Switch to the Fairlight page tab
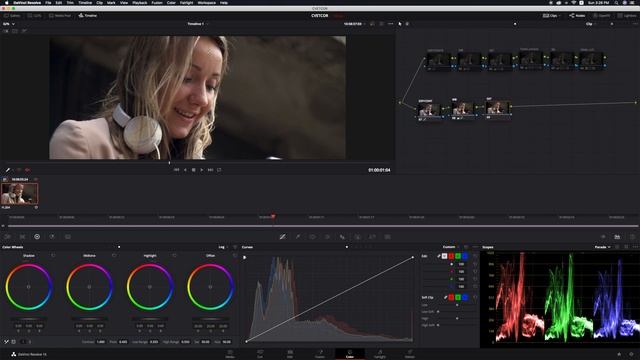This screenshot has height=360, width=640. [380, 353]
